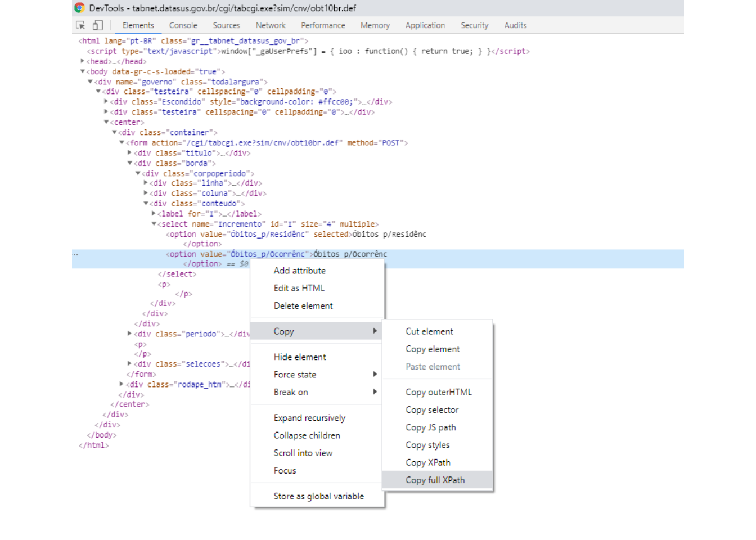Open the Sources tab

pos(226,25)
